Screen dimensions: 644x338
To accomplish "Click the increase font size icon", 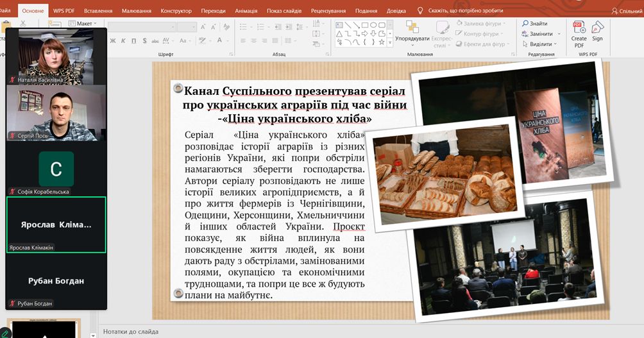I will 204,26.
